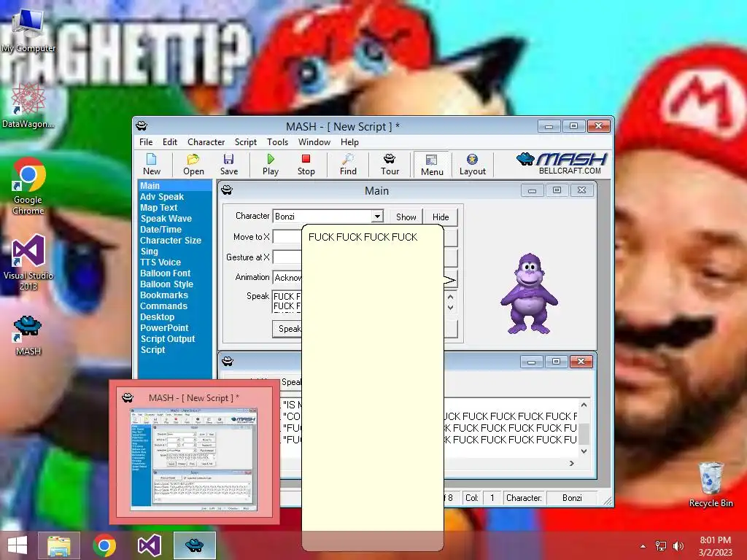This screenshot has height=560, width=747.
Task: Click the Hide character button
Action: pos(441,217)
